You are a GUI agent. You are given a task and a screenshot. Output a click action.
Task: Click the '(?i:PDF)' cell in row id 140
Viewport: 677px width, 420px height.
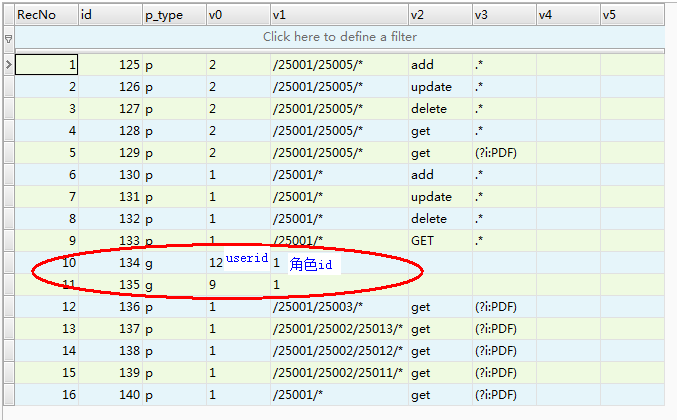coord(504,395)
